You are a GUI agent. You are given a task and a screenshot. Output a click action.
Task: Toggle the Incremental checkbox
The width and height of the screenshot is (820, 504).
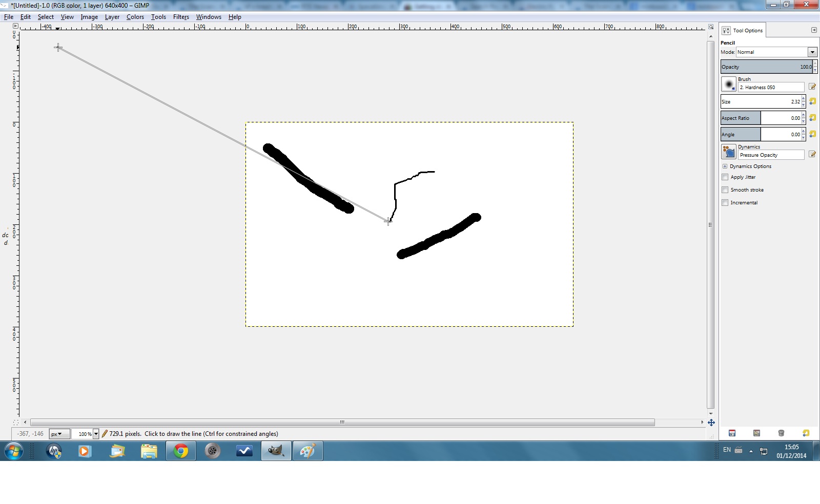(725, 203)
